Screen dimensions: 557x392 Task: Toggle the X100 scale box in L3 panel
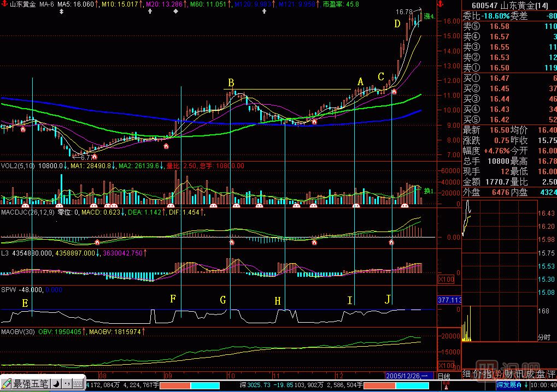447,280
